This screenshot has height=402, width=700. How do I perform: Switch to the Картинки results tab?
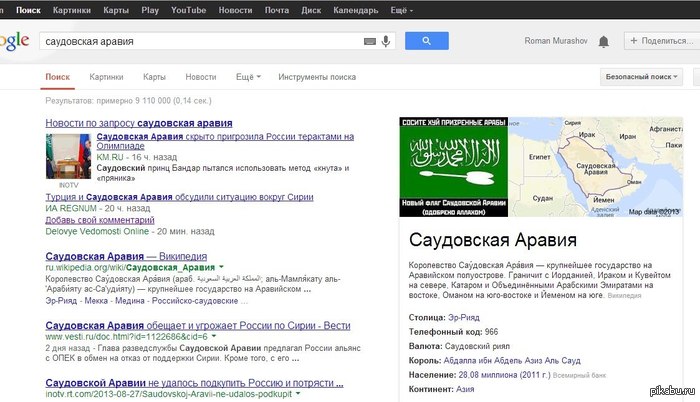(106, 77)
